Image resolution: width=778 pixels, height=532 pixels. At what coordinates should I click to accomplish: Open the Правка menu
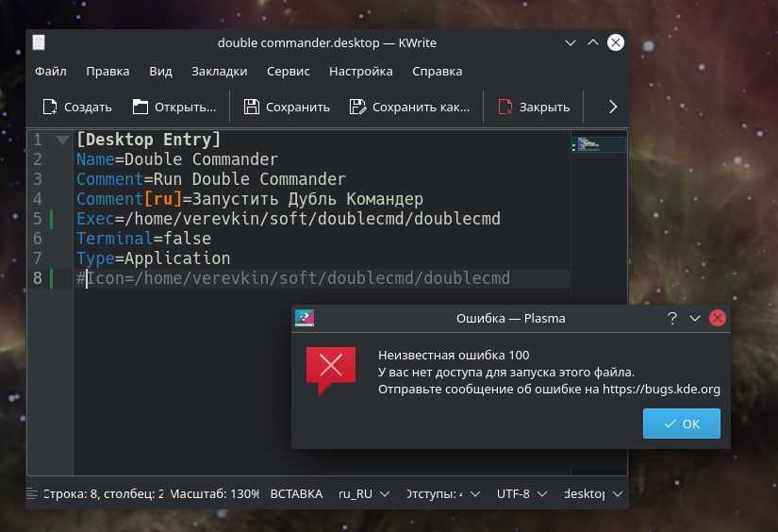click(108, 72)
